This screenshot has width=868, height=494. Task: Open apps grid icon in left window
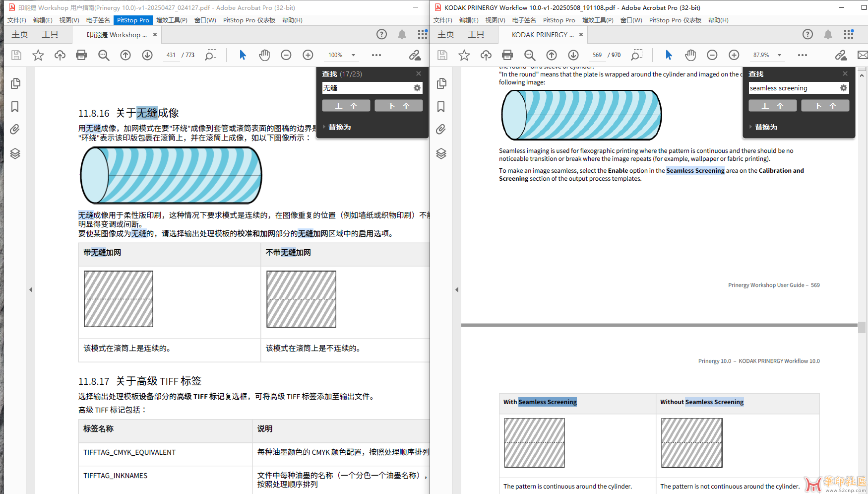tap(423, 34)
